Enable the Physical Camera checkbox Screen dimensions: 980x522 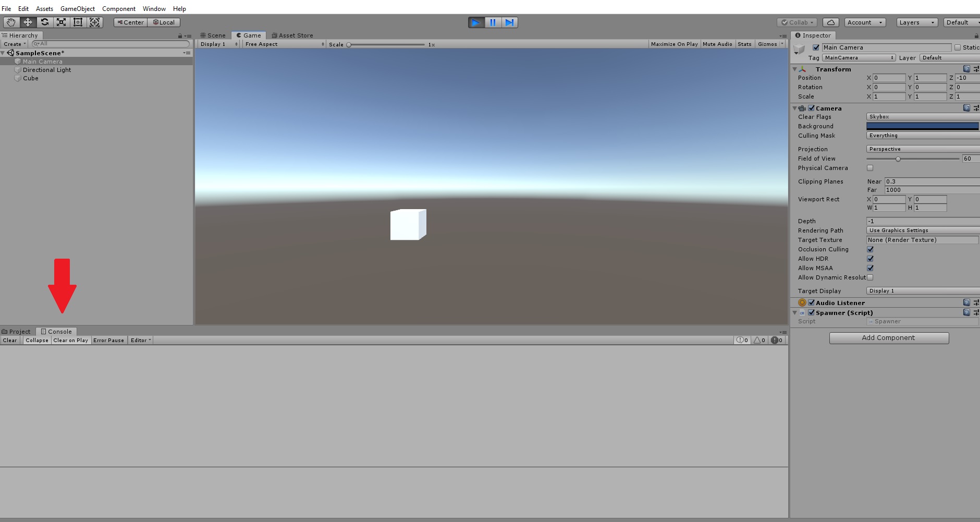[x=869, y=167]
